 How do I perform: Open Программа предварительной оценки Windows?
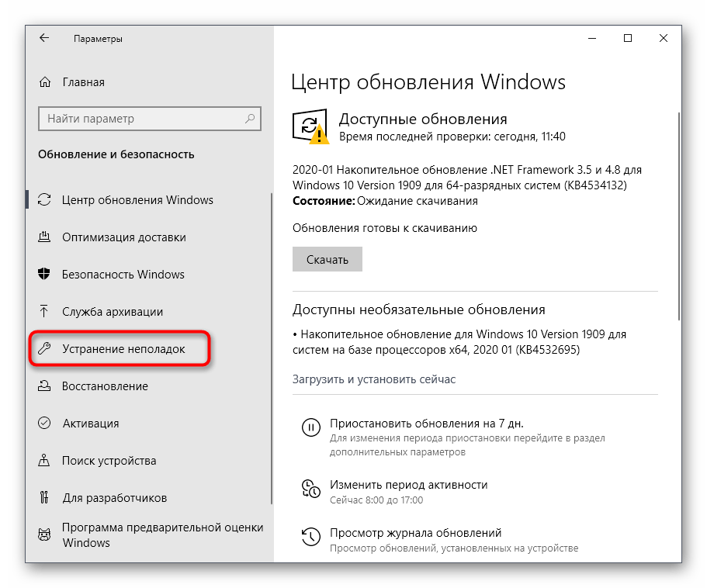click(x=162, y=535)
